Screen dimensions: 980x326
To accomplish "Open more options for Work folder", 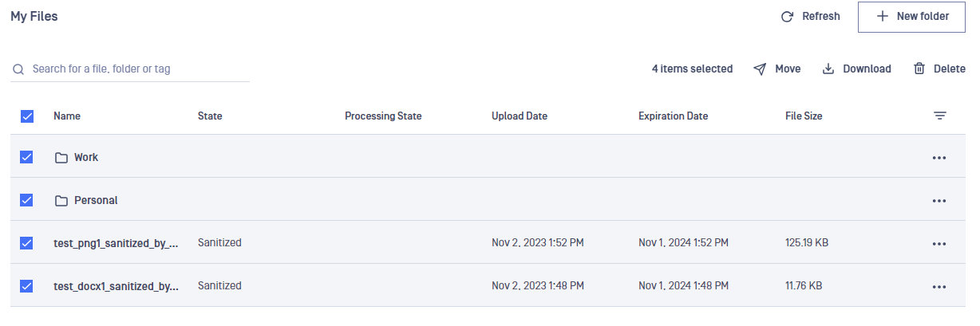I will (939, 158).
